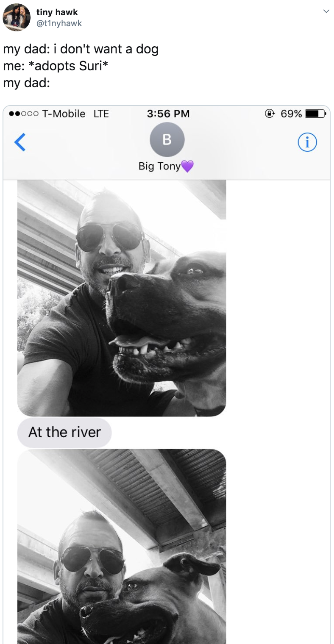Click tiny hawk's profile avatar
Image resolution: width=334 pixels, height=644 pixels.
17,17
